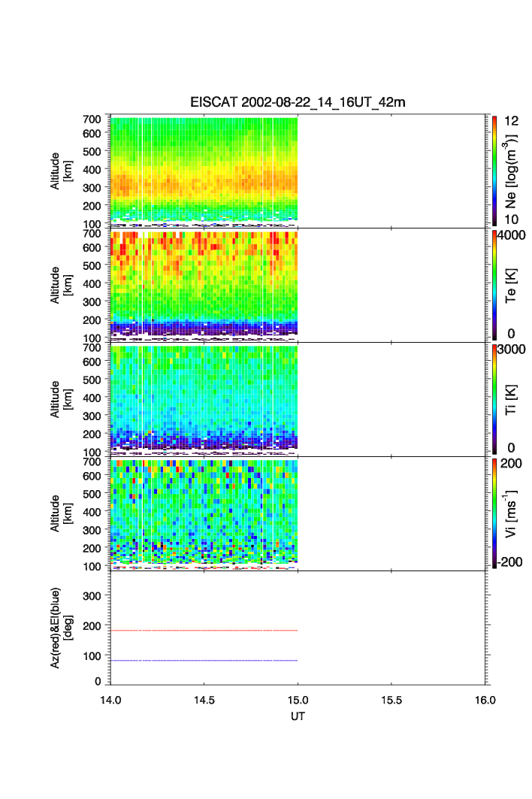Viewport: 532px width, 799px height.
Task: Click the Ne electron density color bar
Action: tap(494, 171)
